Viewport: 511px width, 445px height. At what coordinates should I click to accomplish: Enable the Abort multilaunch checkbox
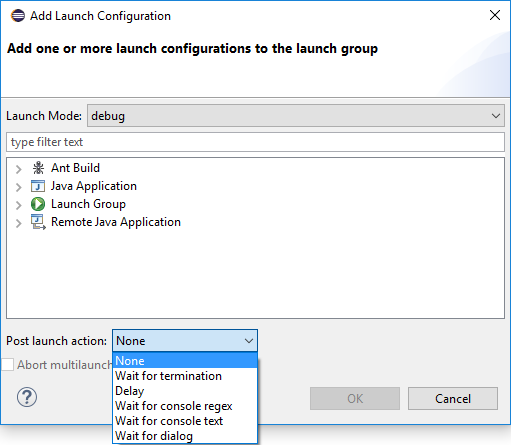[x=8, y=365]
